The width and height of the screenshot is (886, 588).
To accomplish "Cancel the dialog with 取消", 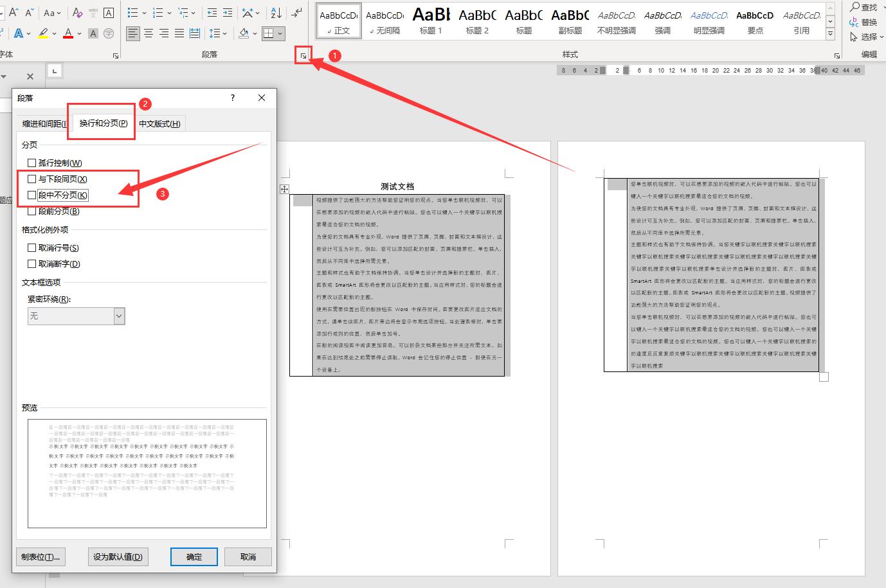I will click(x=248, y=557).
